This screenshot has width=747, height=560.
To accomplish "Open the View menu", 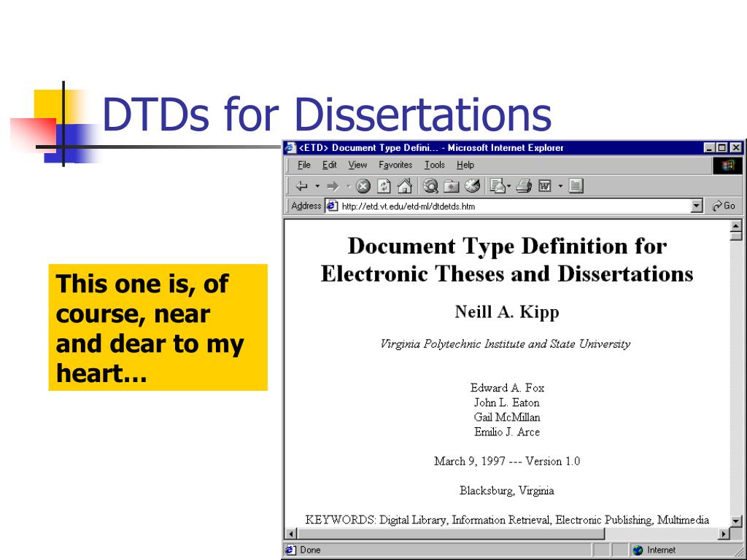I will pos(357,165).
